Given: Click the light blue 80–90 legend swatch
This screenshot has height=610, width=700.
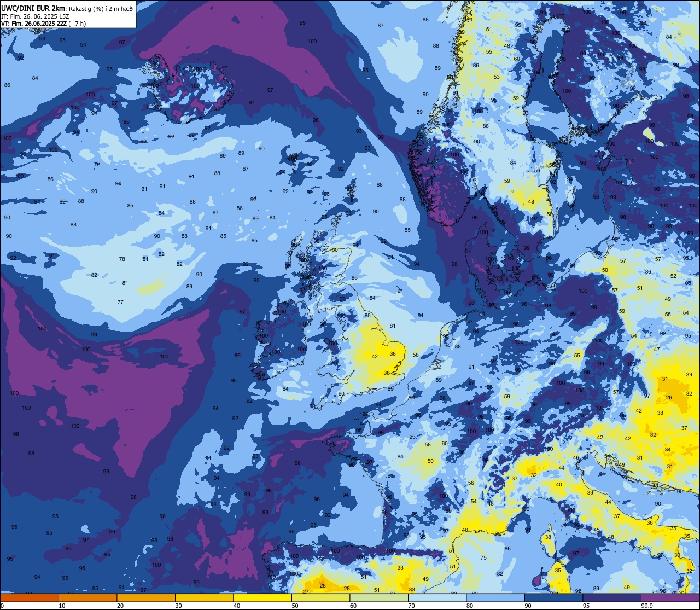Looking at the screenshot, I should (x=495, y=597).
